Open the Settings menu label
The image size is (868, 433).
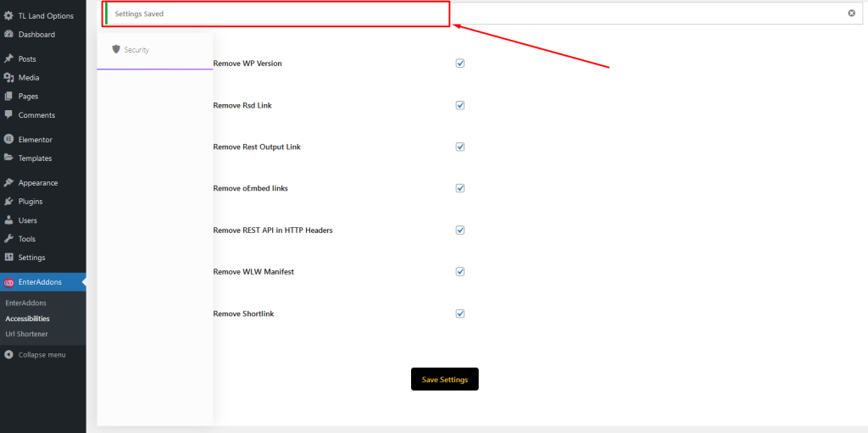[x=31, y=258]
